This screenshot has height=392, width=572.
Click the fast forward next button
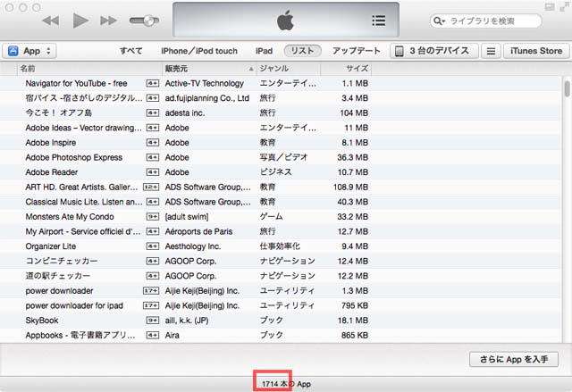click(108, 21)
